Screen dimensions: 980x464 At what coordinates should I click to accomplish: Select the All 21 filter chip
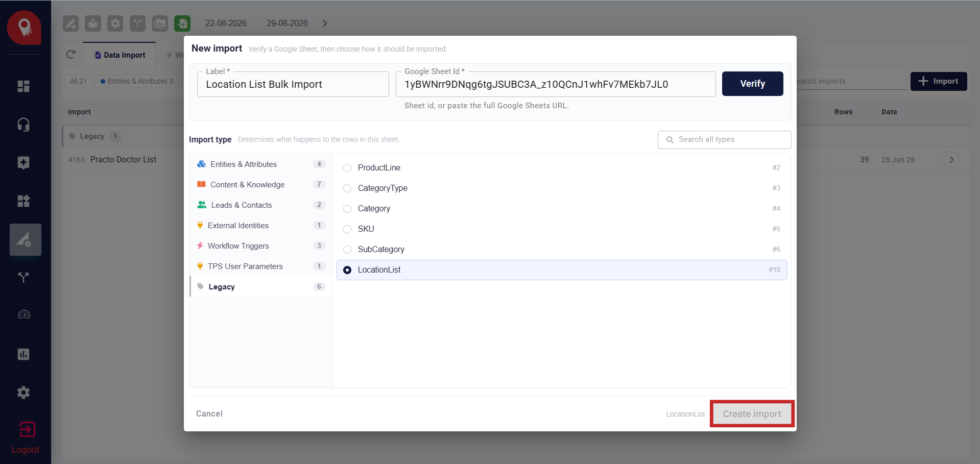point(78,81)
